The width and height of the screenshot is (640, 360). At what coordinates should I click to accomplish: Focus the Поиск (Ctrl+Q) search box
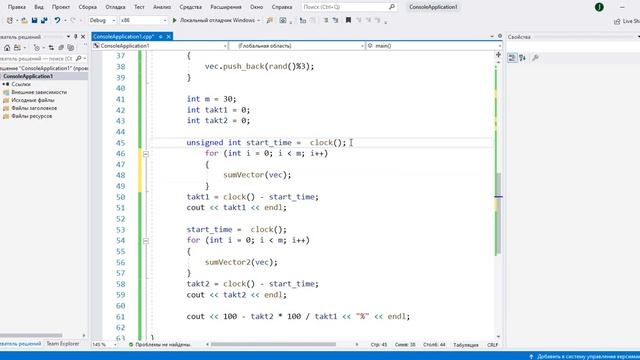point(349,7)
